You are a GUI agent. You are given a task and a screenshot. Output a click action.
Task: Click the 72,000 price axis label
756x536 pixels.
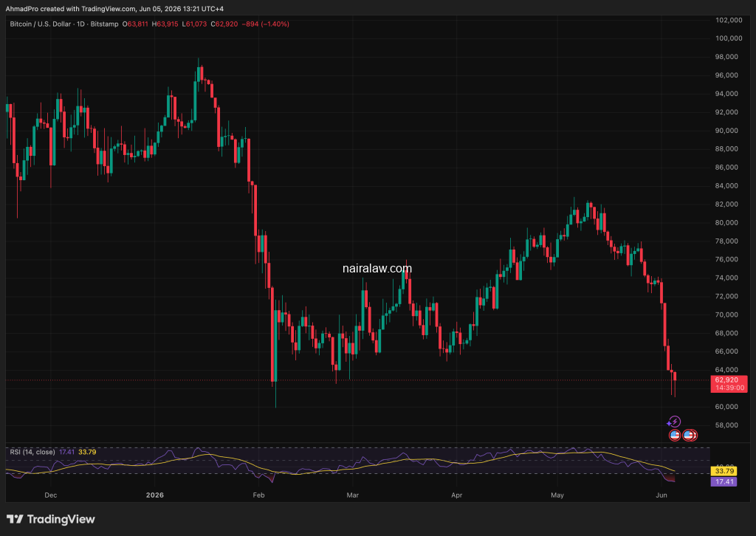click(726, 297)
